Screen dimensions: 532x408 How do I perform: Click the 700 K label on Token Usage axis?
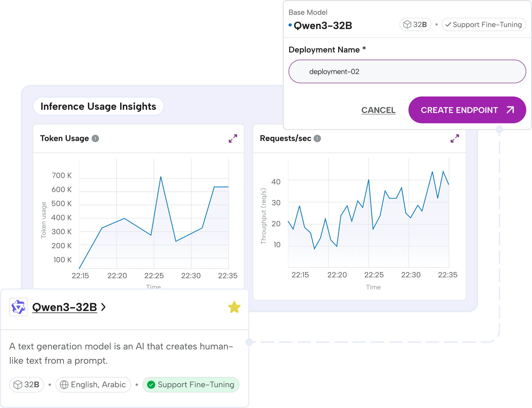(x=62, y=175)
